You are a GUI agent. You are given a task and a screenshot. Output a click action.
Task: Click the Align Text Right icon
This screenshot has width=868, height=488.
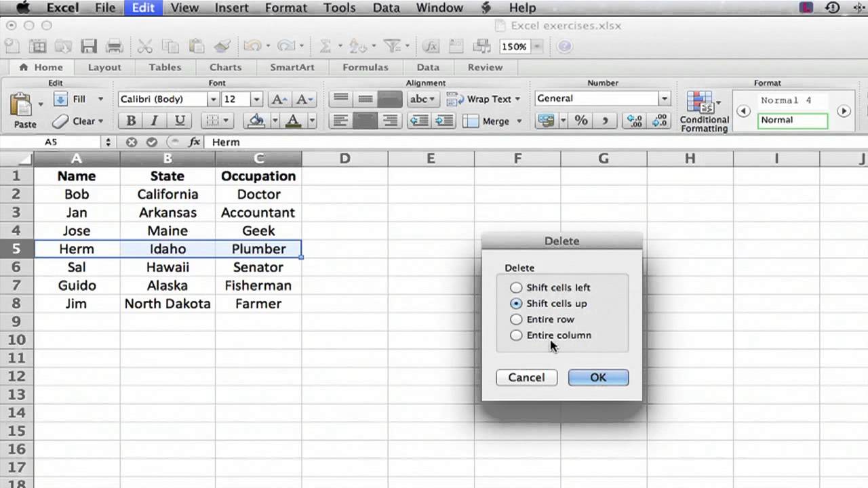coord(390,121)
